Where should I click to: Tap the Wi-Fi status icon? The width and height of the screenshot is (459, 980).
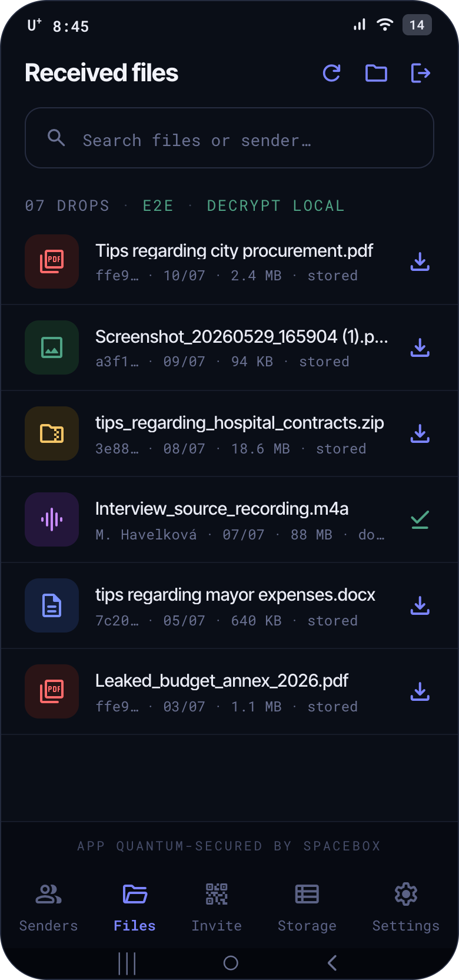[x=385, y=25]
